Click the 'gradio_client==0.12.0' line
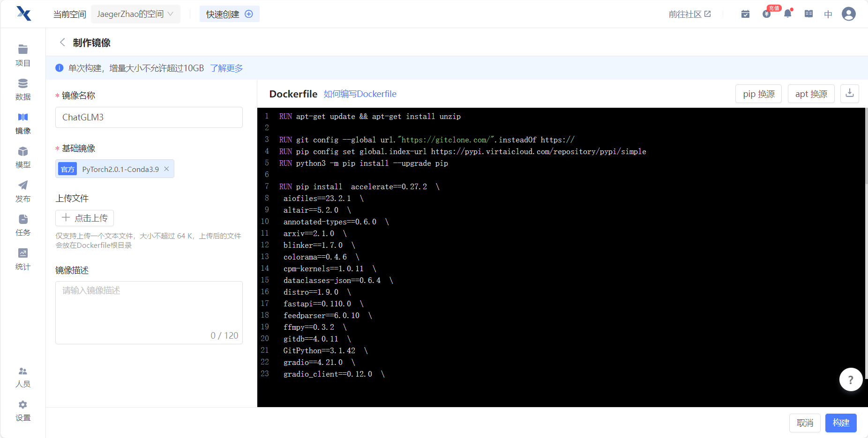The height and width of the screenshot is (438, 868). [334, 374]
